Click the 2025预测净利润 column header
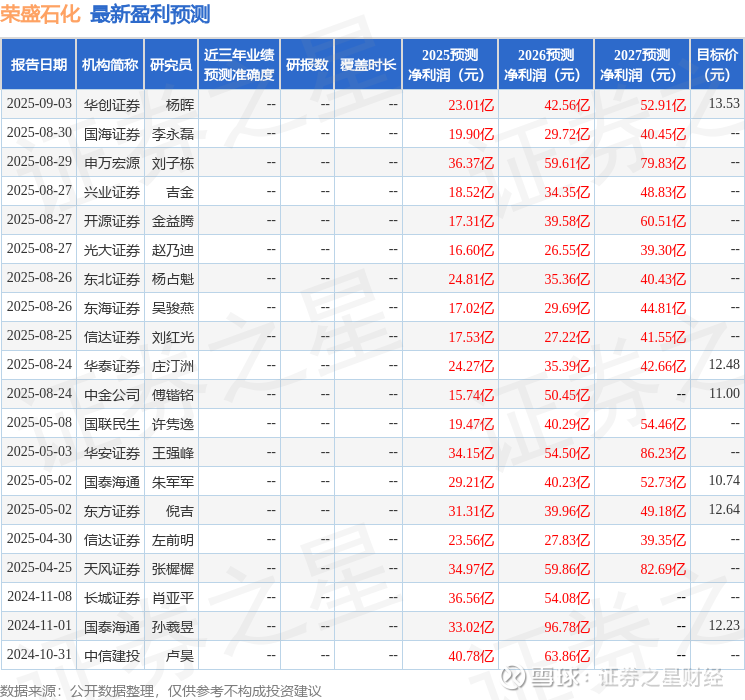The height and width of the screenshot is (700, 745). (x=449, y=65)
